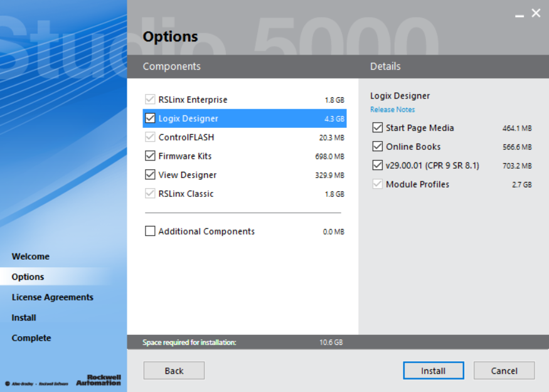The width and height of the screenshot is (549, 392).
Task: Uncheck the View Designer checkbox
Action: 150,174
